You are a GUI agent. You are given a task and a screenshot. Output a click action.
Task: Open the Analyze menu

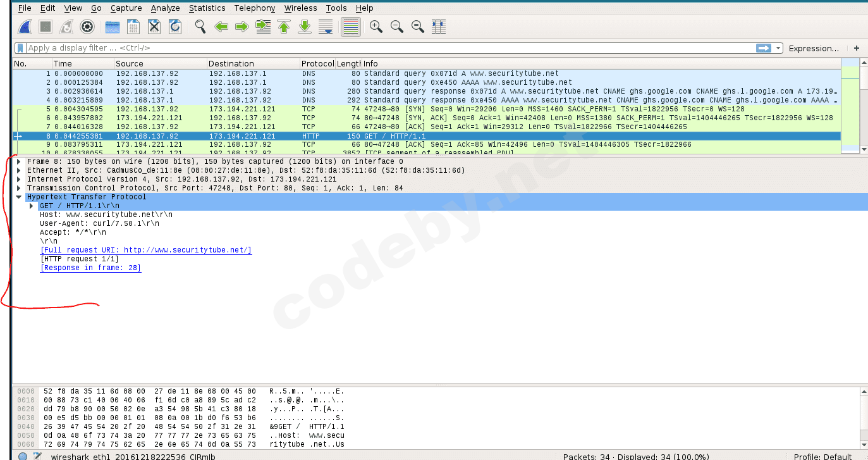coord(165,8)
